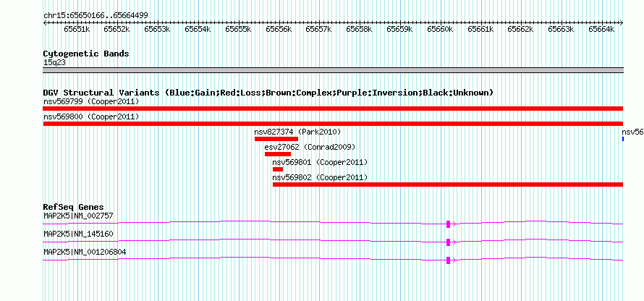Click the MAP2K5|NM_145160 gene label
Image resolution: width=644 pixels, height=301 pixels.
click(78, 234)
